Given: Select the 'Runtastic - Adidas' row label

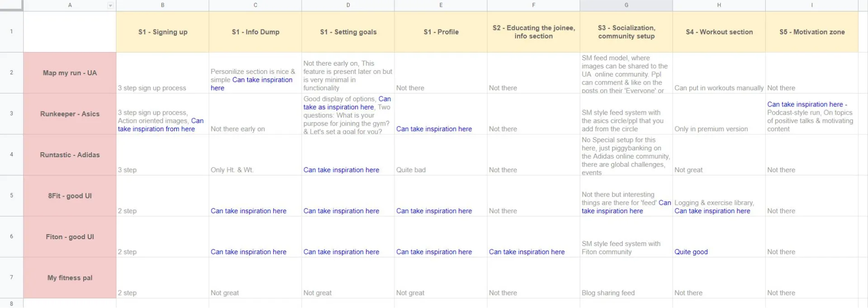Looking at the screenshot, I should point(70,155).
